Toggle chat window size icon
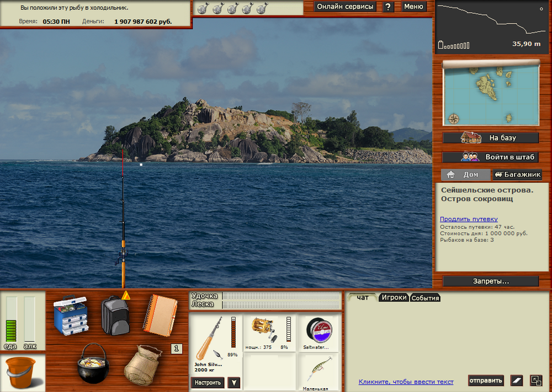This screenshot has width=552, height=392. click(536, 380)
